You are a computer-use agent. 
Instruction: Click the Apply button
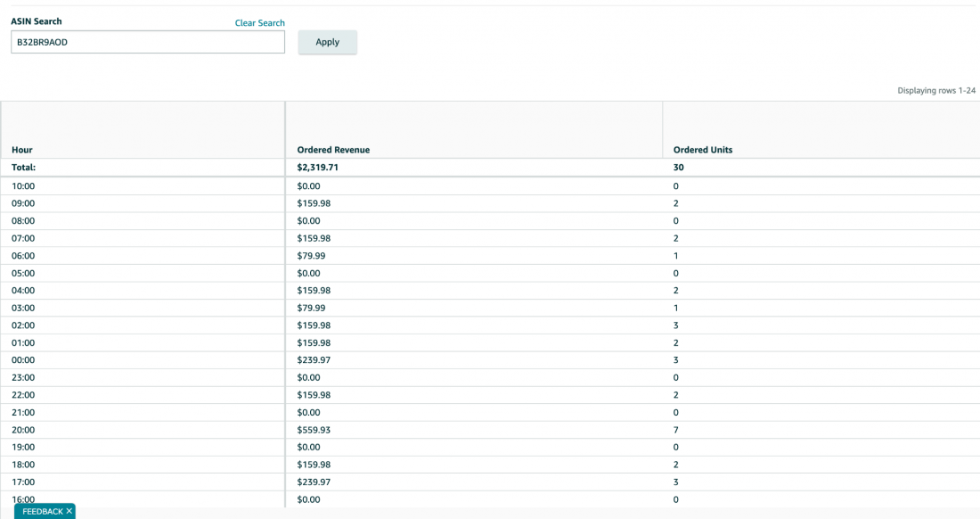pos(328,42)
